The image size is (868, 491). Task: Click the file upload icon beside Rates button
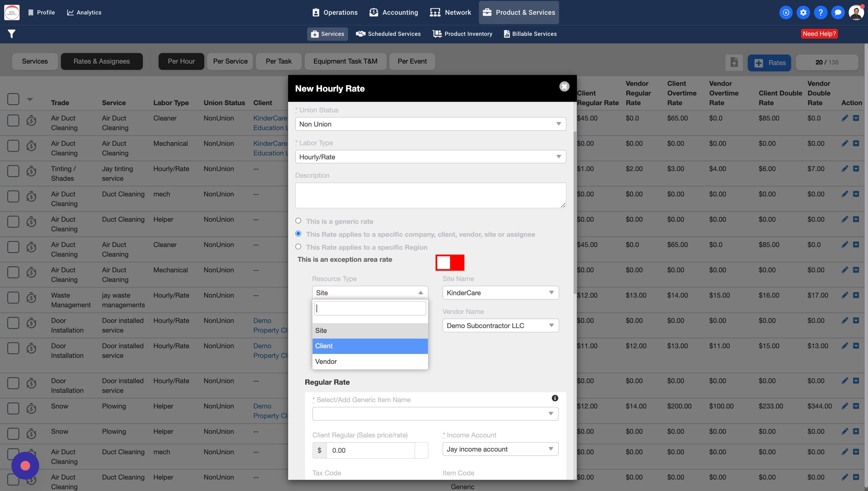734,62
